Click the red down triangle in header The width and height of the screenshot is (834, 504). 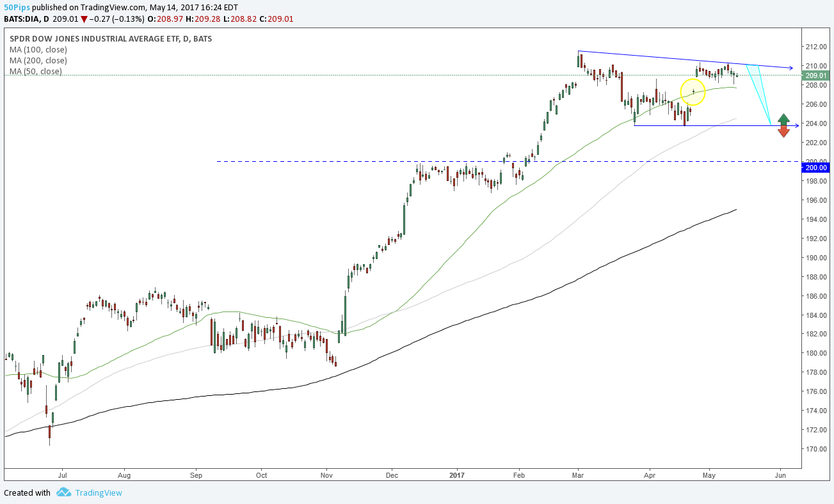tap(83, 19)
